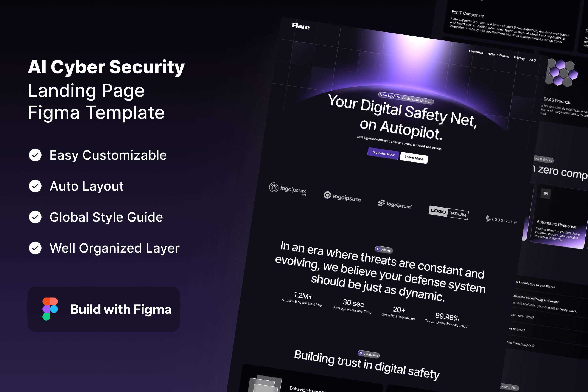Viewport: 588px width, 392px height.
Task: Select the LOGO IPSUM boxed logo
Action: click(x=448, y=212)
